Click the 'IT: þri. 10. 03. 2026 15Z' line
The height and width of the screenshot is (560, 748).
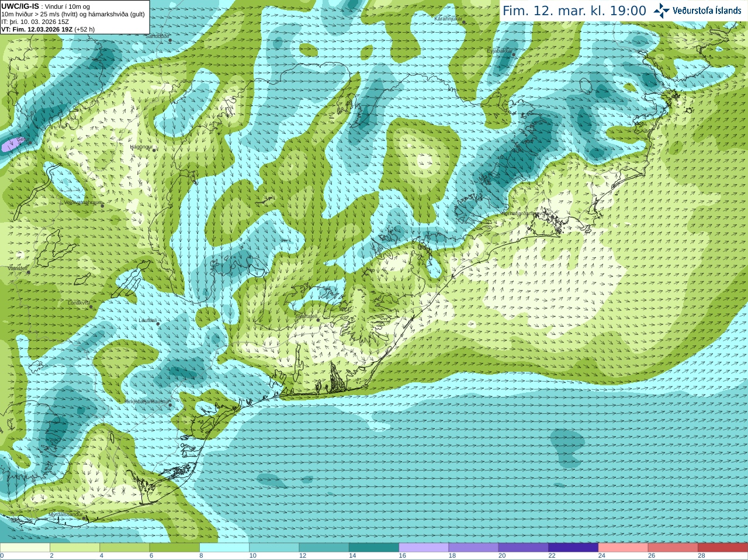[x=35, y=22]
